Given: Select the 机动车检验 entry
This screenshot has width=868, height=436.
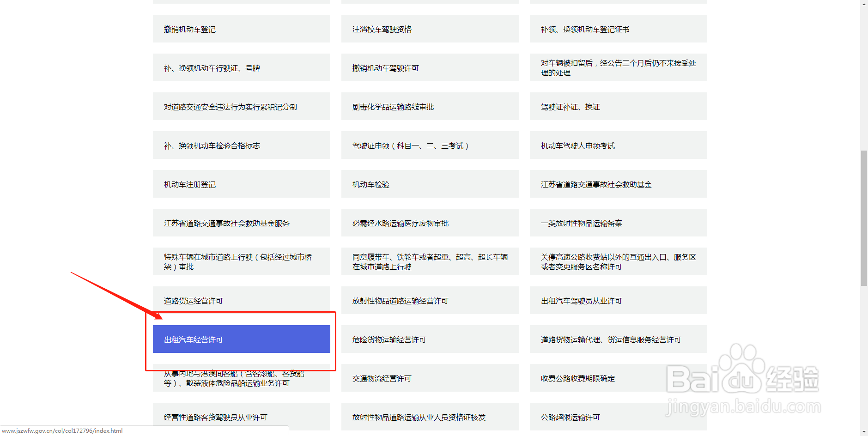Looking at the screenshot, I should [429, 184].
